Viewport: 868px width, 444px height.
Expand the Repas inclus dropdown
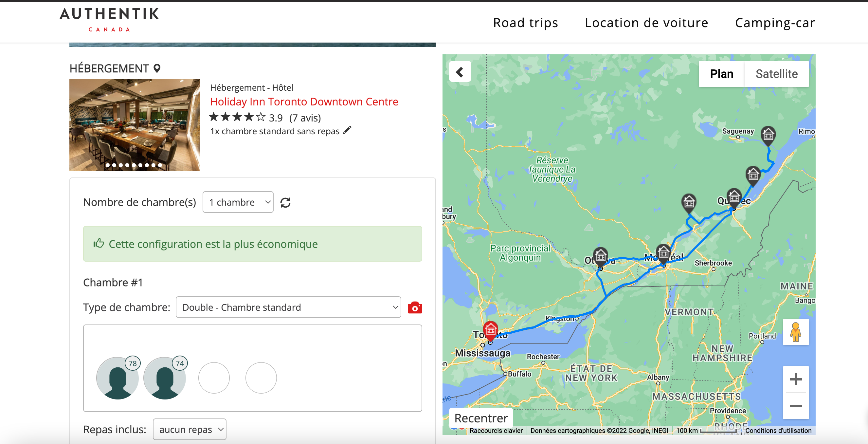click(190, 429)
